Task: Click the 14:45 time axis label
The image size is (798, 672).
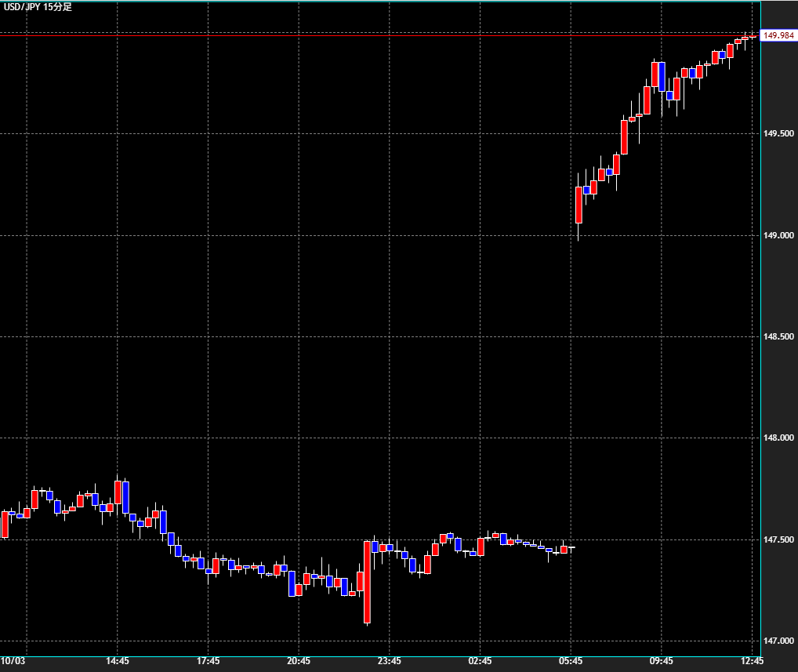Action: coord(118,661)
